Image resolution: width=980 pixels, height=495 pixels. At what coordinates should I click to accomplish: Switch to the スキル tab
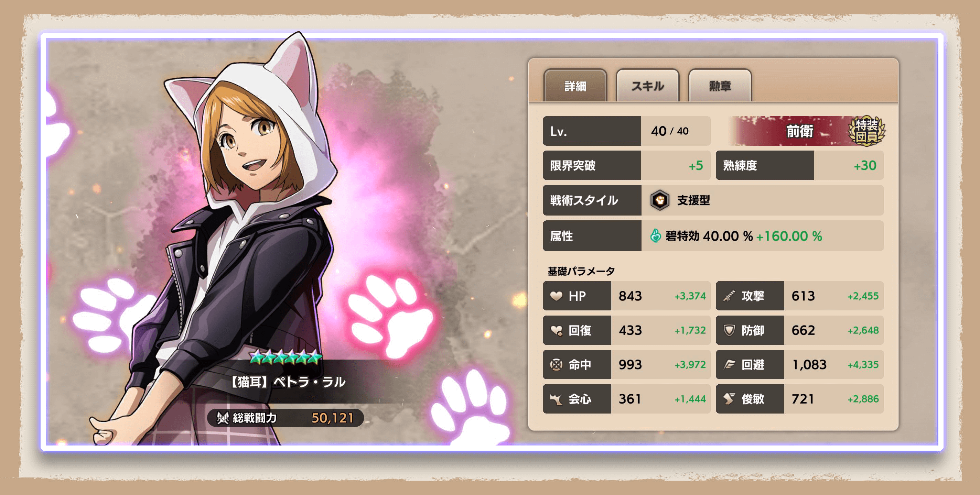647,86
